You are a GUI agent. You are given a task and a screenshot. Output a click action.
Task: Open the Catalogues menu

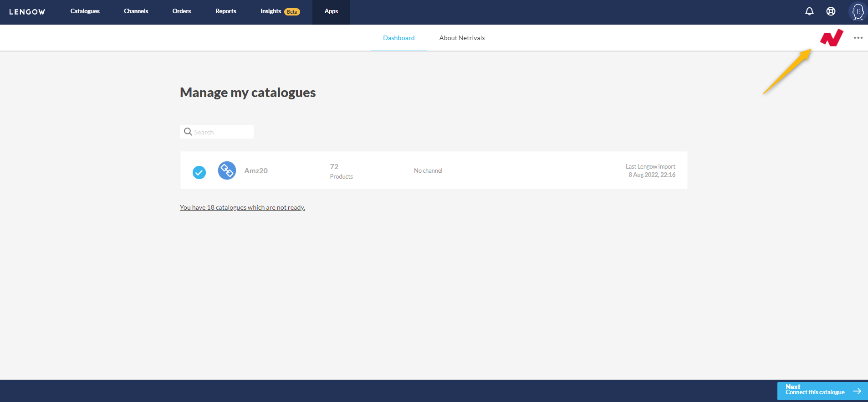point(85,11)
